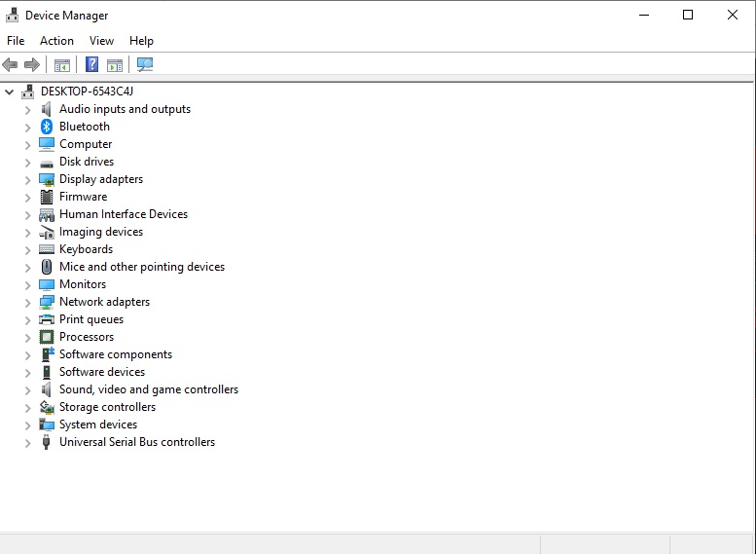Click the Audio inputs and outputs speaker icon

(x=47, y=109)
